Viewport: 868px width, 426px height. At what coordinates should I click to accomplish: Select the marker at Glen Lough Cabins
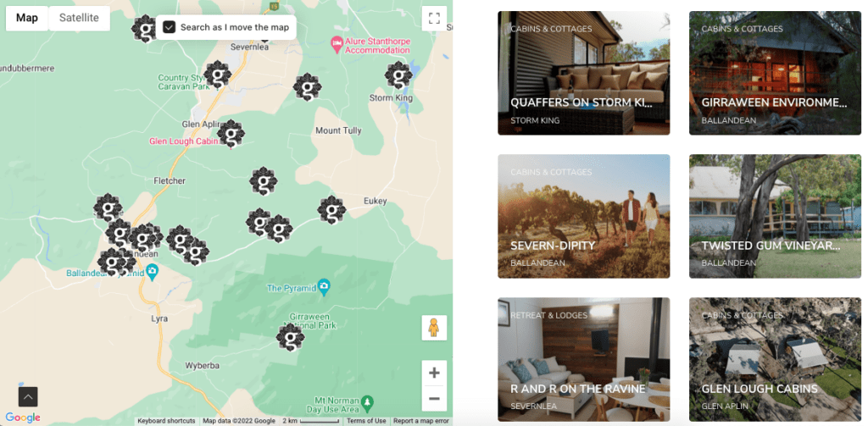(231, 134)
